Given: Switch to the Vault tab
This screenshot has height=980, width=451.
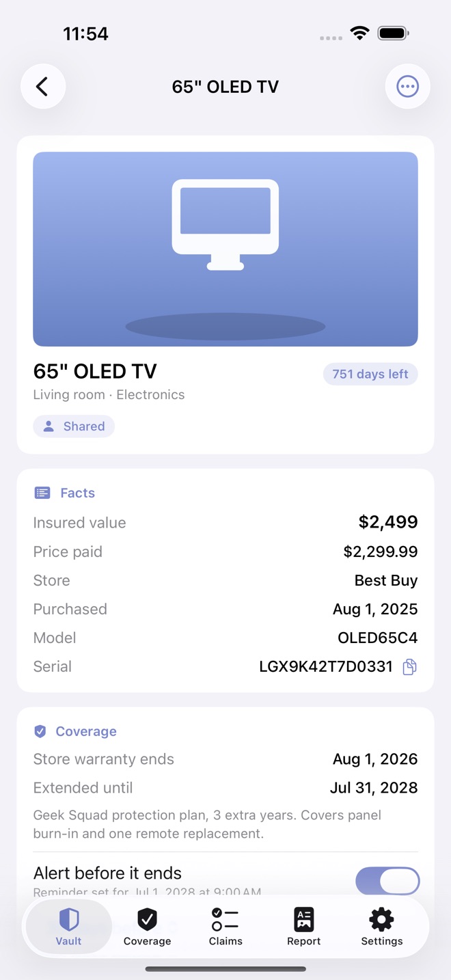Looking at the screenshot, I should tap(68, 927).
